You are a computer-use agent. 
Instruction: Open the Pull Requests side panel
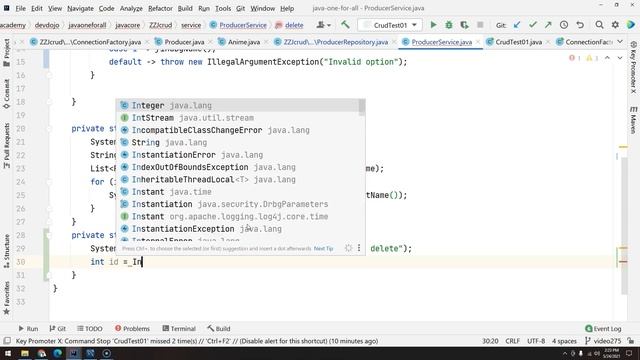point(7,146)
